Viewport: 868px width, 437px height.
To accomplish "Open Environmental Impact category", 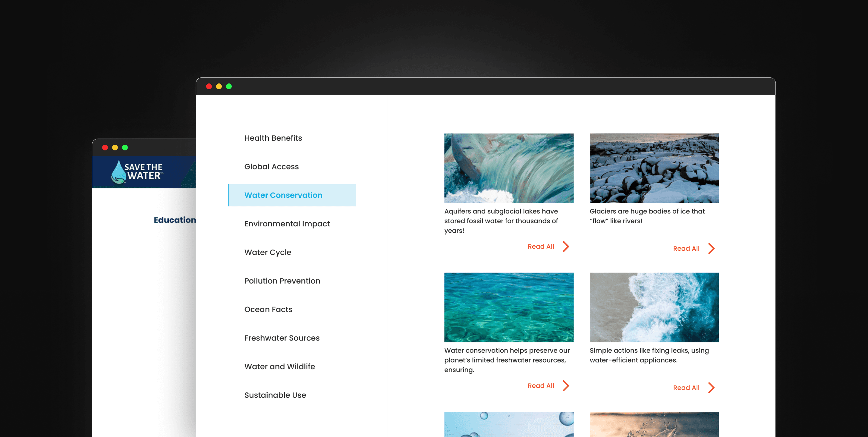I will tap(287, 224).
